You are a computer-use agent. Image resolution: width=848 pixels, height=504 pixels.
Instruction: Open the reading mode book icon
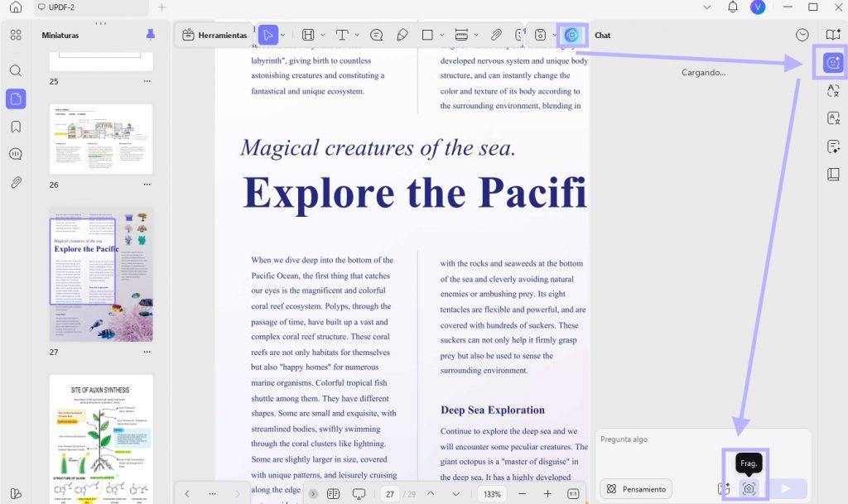click(833, 35)
